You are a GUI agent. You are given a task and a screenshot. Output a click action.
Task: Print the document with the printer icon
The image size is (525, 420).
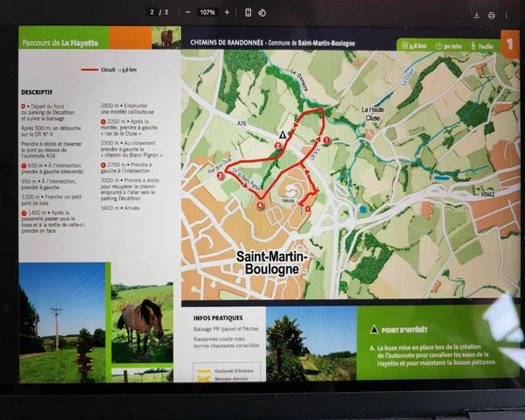tap(492, 15)
